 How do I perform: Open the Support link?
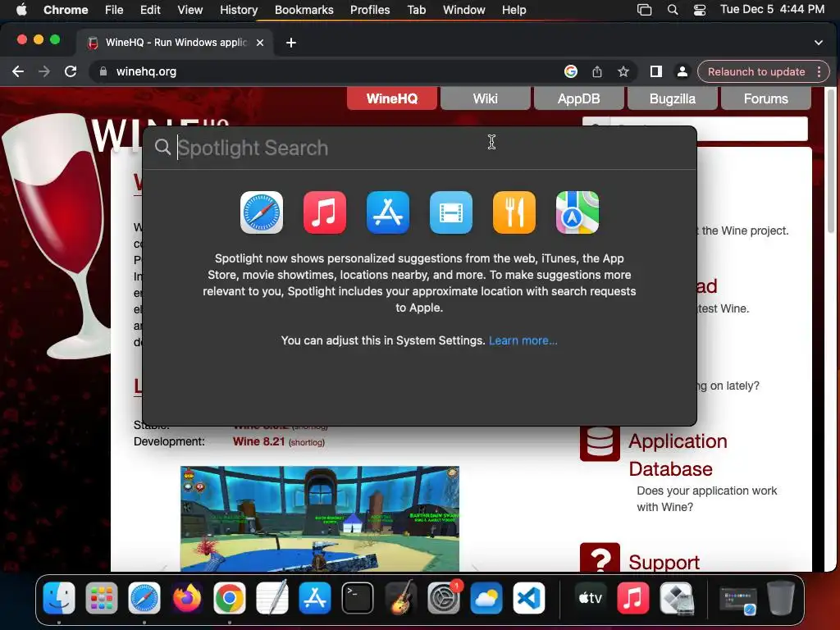664,562
